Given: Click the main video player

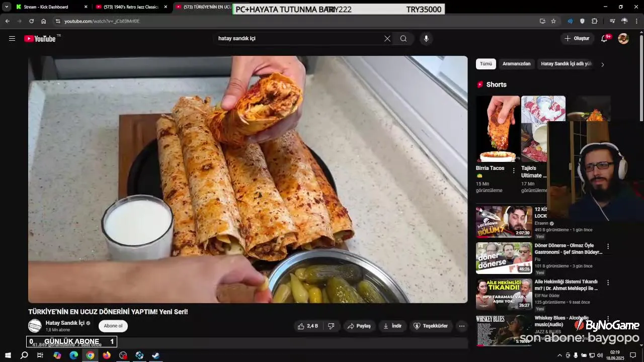Looking at the screenshot, I should click(x=248, y=179).
